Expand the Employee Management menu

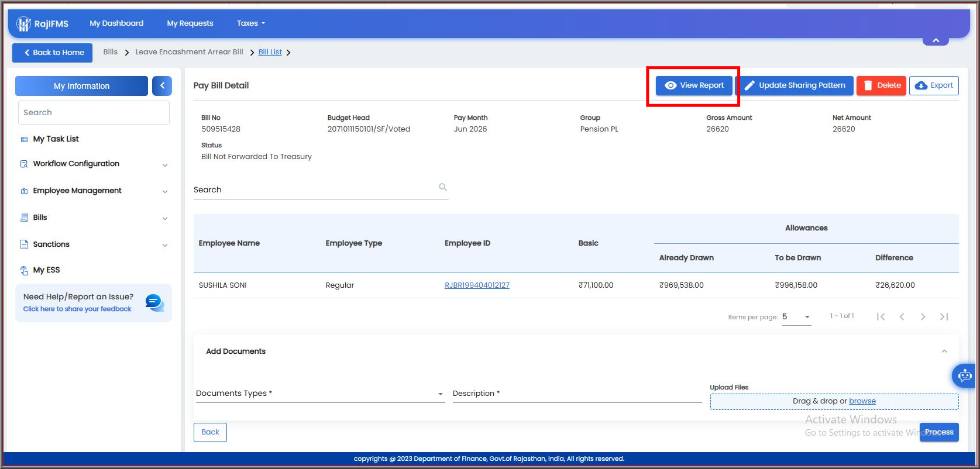[x=165, y=191]
